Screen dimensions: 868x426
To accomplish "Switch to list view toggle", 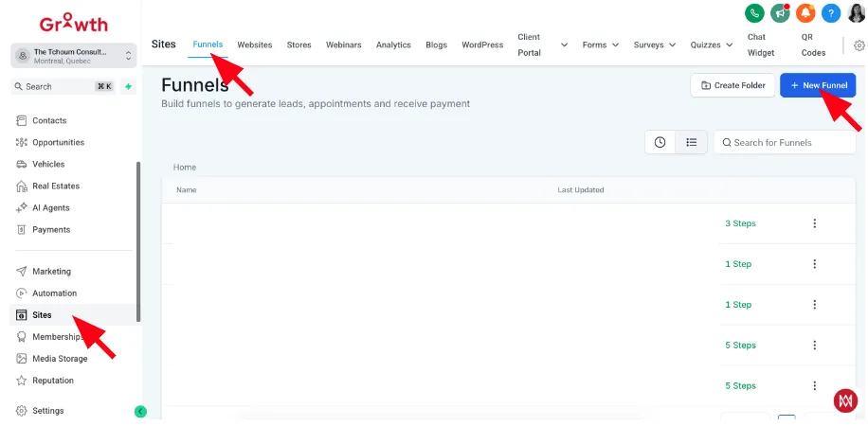I will (x=692, y=142).
